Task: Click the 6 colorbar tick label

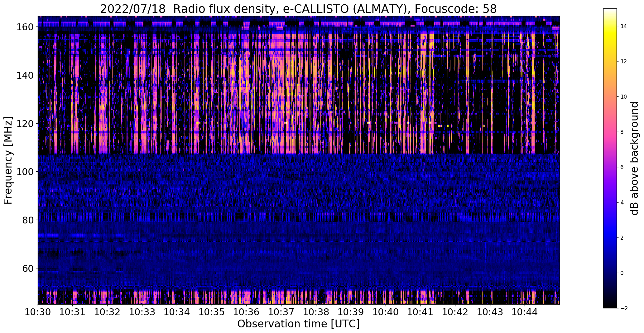Action: [622, 167]
